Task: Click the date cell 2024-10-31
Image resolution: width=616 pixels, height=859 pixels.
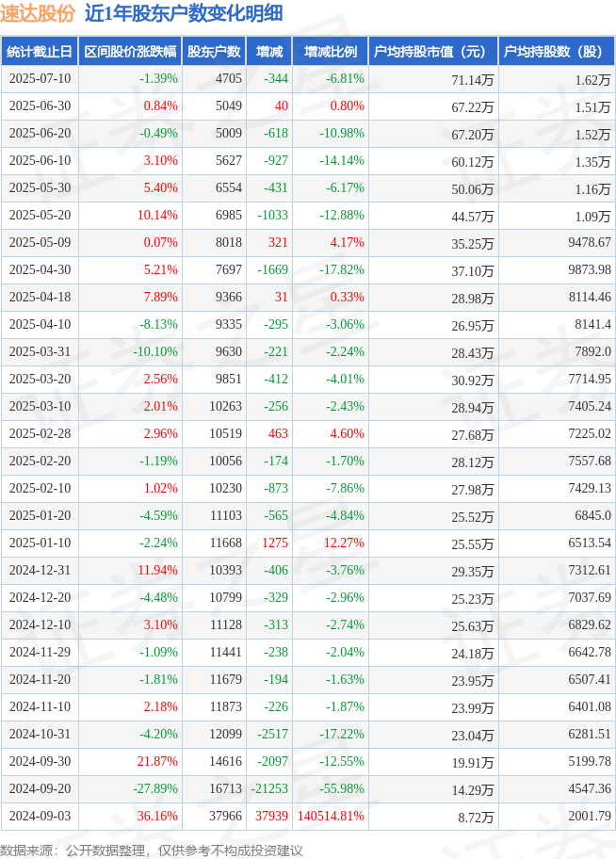Action: tap(40, 734)
